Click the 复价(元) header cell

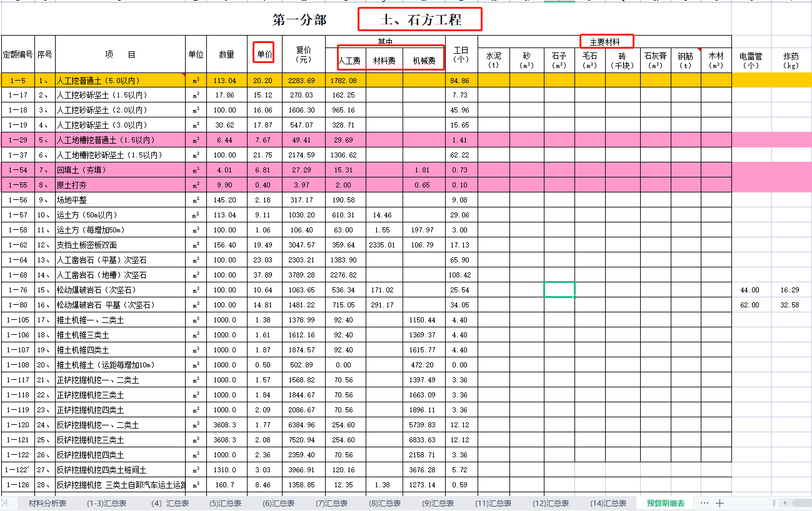tap(304, 54)
